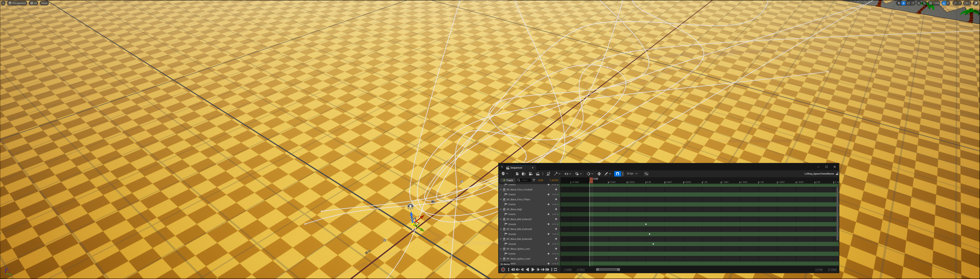980x279 pixels.
Task: Click the render movie clapperboard icon
Action: (x=538, y=174)
